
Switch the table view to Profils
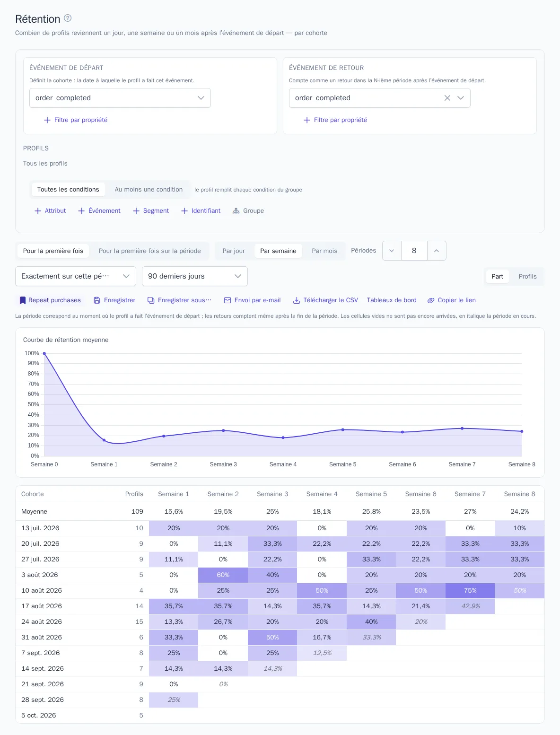click(527, 277)
